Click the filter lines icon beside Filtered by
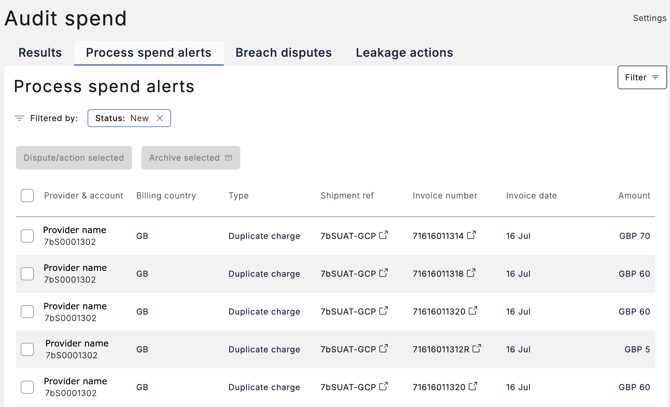This screenshot has width=670, height=407. [x=19, y=118]
